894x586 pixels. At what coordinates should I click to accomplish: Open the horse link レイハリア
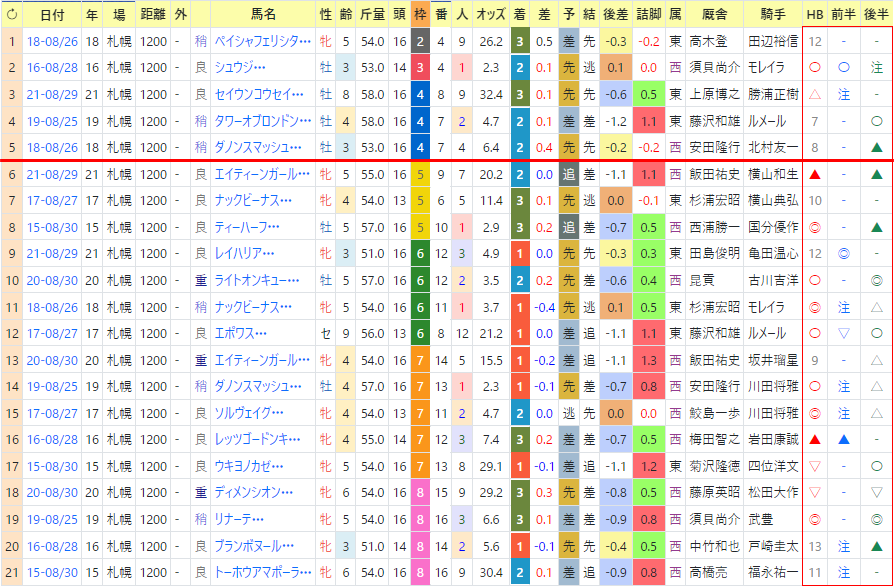pos(244,254)
